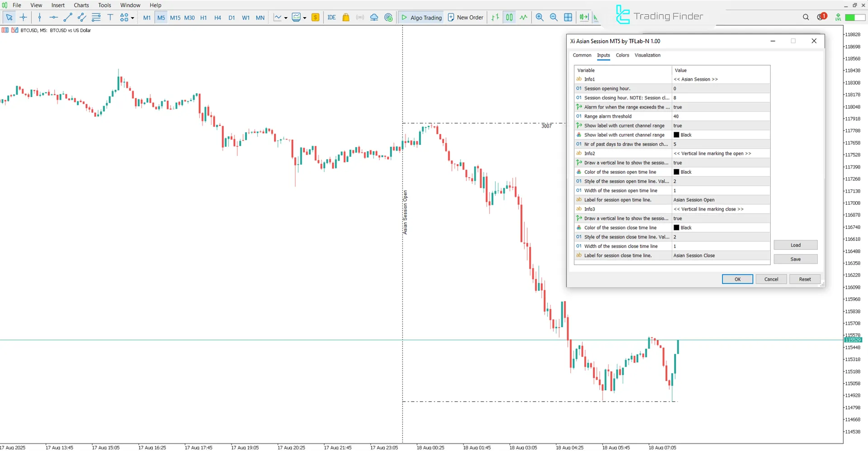Switch to the Colors tab
This screenshot has width=868, height=451.
pyautogui.click(x=622, y=55)
